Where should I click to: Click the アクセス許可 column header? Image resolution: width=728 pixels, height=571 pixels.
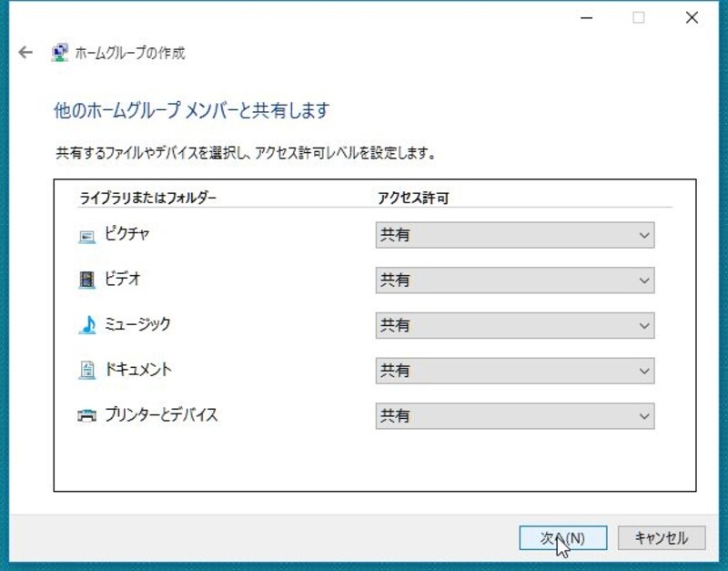[x=413, y=197]
